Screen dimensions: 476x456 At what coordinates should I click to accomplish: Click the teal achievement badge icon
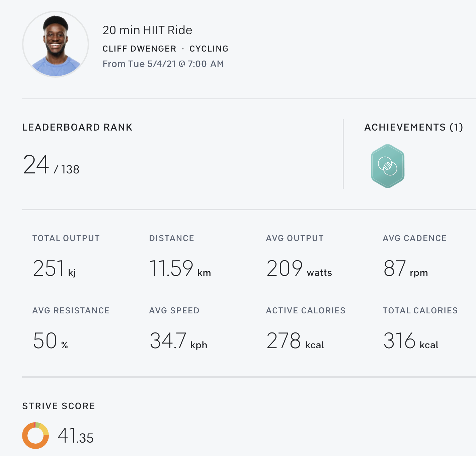click(x=388, y=166)
